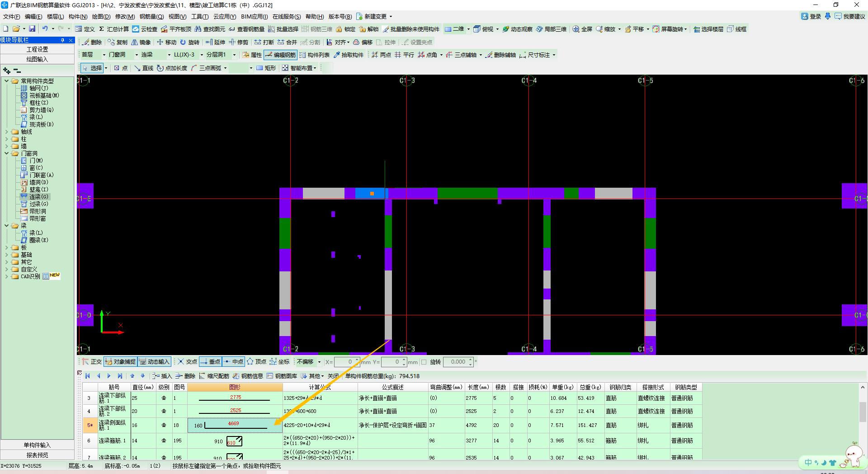Select the 打断 break tool
Screen dimensions: 868x474
coord(264,42)
